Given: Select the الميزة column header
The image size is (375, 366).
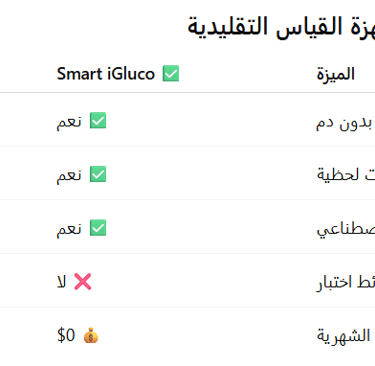Looking at the screenshot, I should [x=335, y=74].
